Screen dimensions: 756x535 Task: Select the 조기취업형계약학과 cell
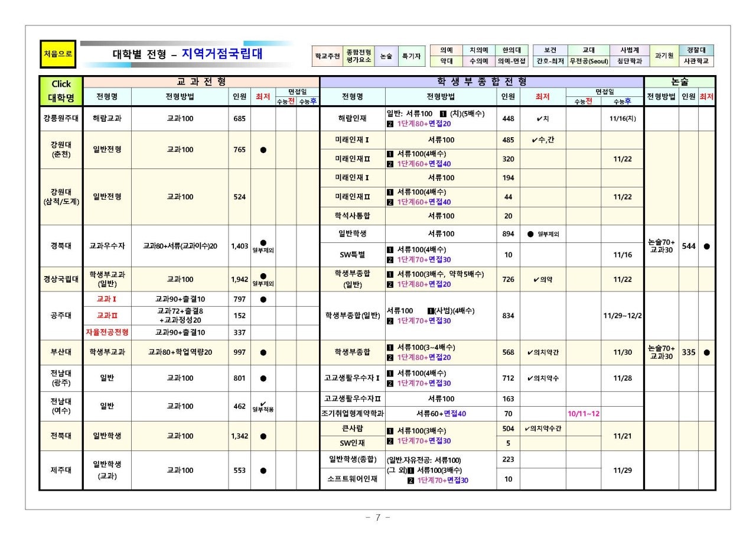coord(353,414)
